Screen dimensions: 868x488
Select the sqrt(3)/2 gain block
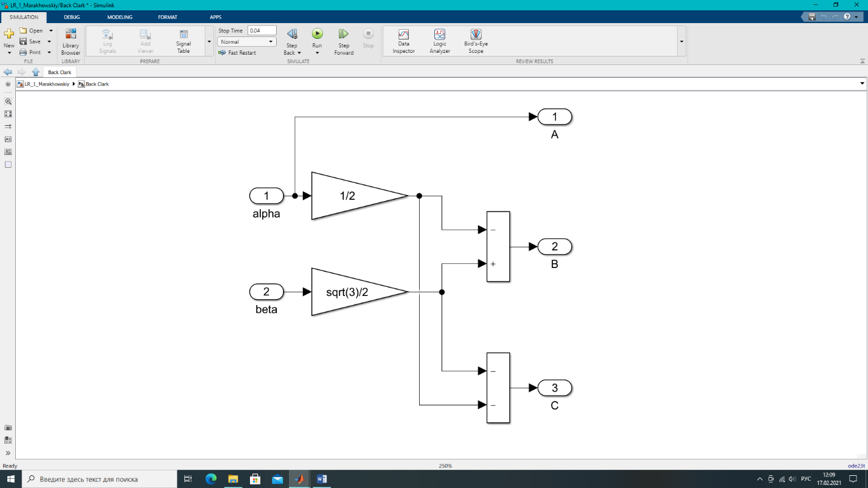pyautogui.click(x=359, y=292)
